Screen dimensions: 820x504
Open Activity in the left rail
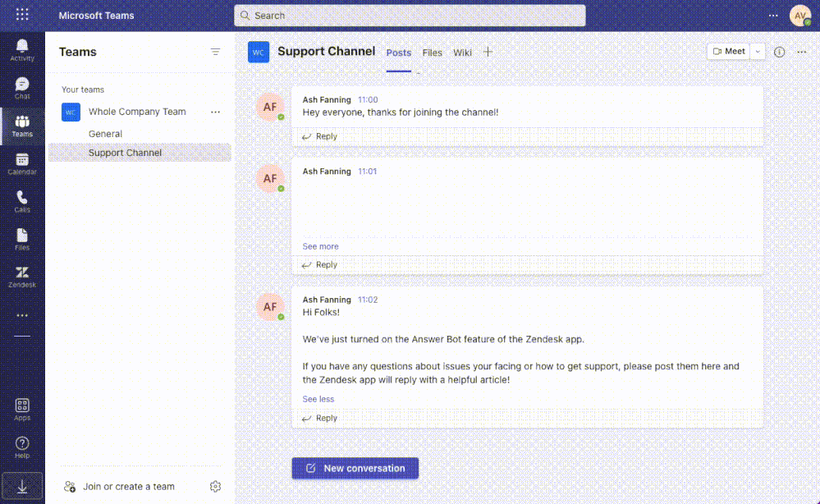pos(22,50)
